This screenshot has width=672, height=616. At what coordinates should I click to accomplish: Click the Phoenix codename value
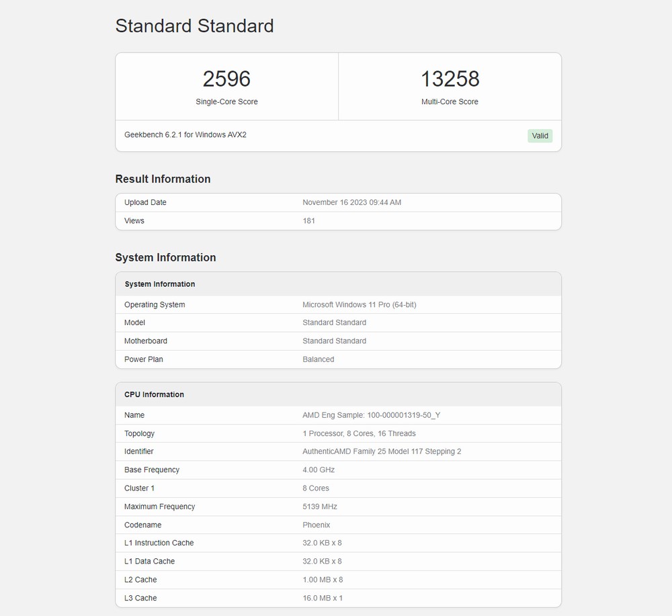coord(316,525)
